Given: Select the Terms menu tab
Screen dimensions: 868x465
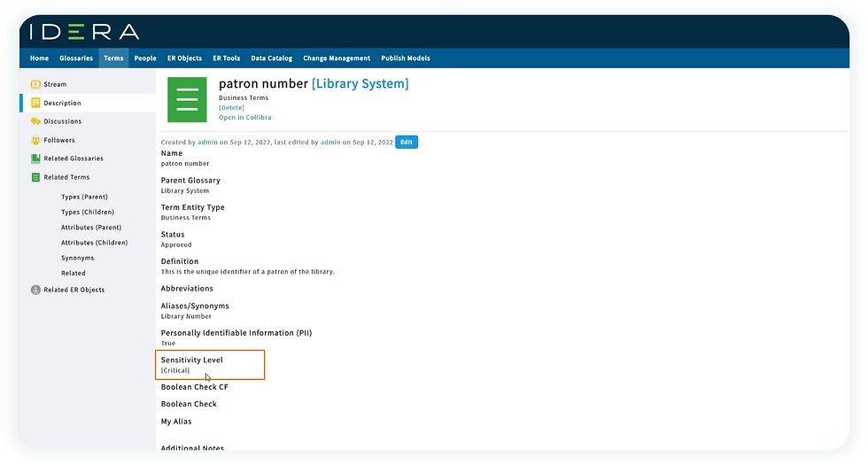Looking at the screenshot, I should coord(113,58).
